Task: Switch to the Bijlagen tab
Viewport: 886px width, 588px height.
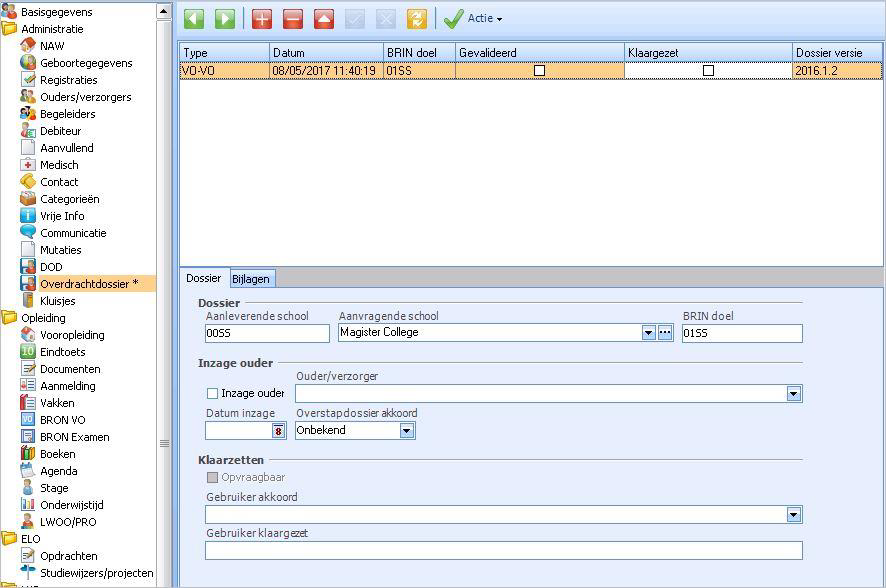Action: (x=251, y=279)
